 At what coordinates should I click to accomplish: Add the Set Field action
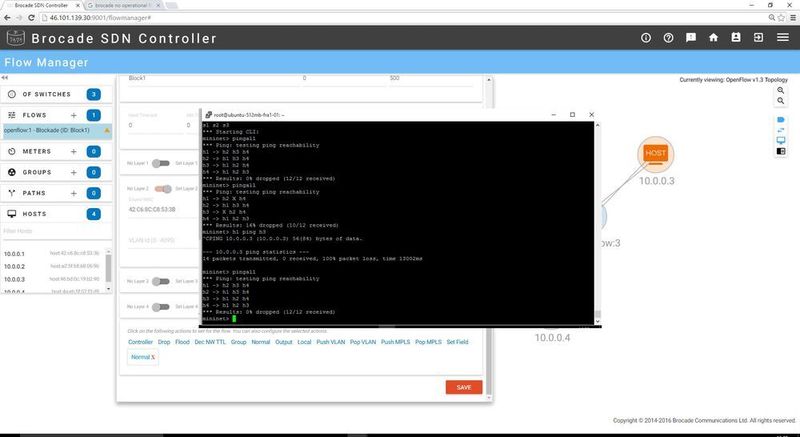point(457,342)
